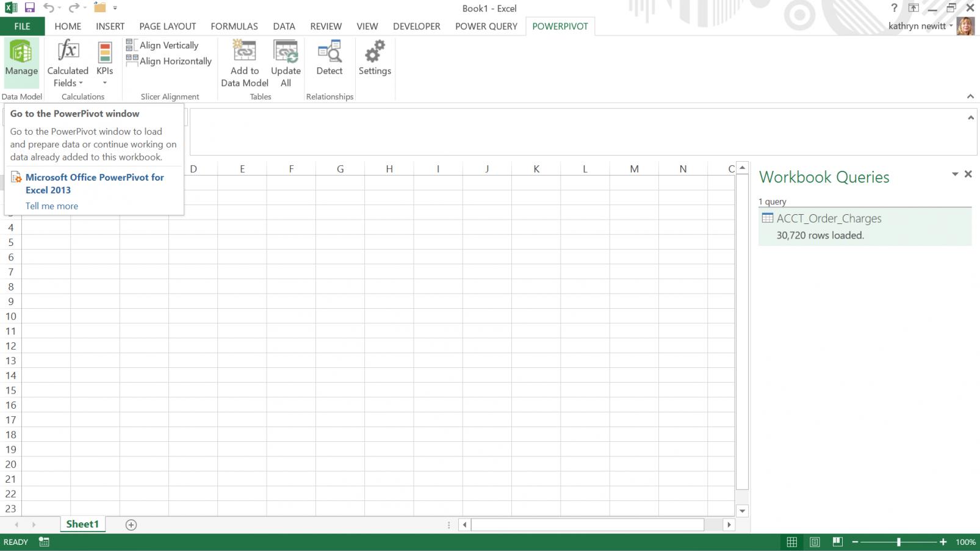Expand the formula bar
Screen dimensions: 980x551
tap(971, 118)
